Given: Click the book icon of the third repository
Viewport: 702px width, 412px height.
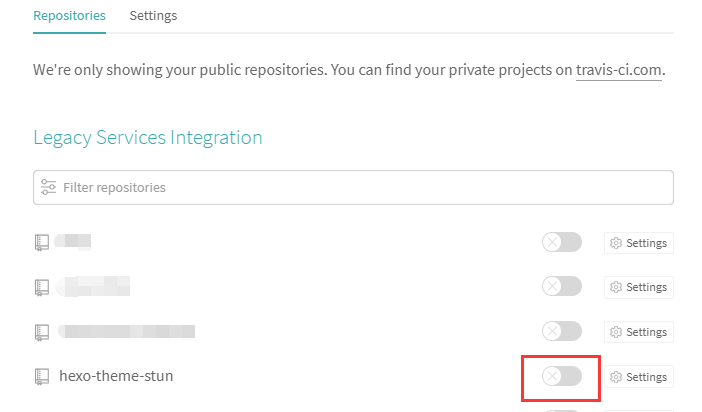Looking at the screenshot, I should pos(42,331).
